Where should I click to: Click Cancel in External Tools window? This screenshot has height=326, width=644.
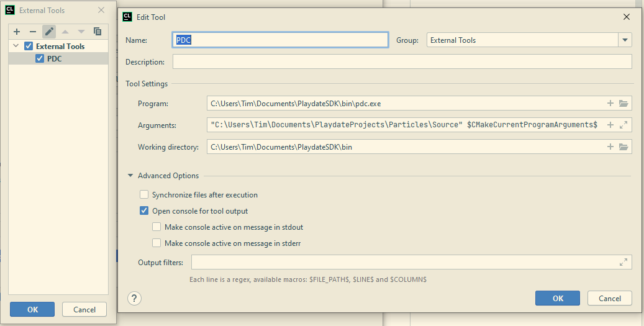84,310
